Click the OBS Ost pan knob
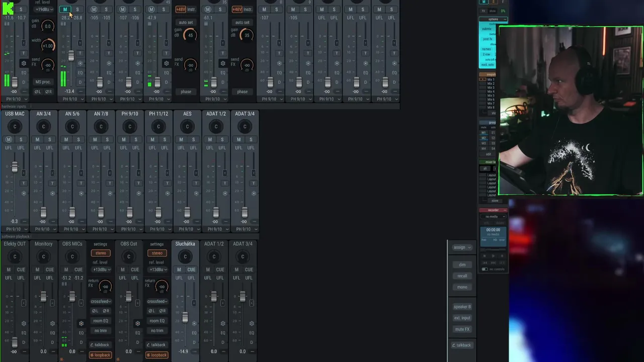Screen dimensions: 644x362 click(x=129, y=257)
